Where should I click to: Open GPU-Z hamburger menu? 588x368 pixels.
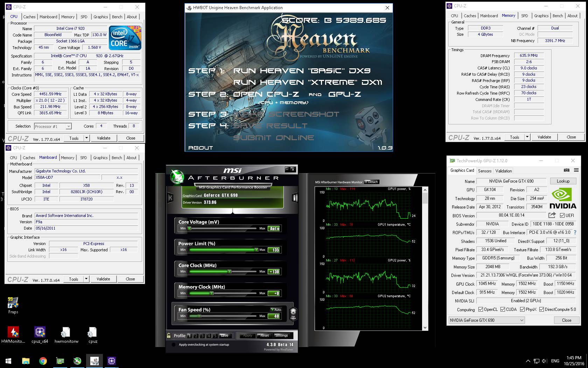[x=576, y=170]
